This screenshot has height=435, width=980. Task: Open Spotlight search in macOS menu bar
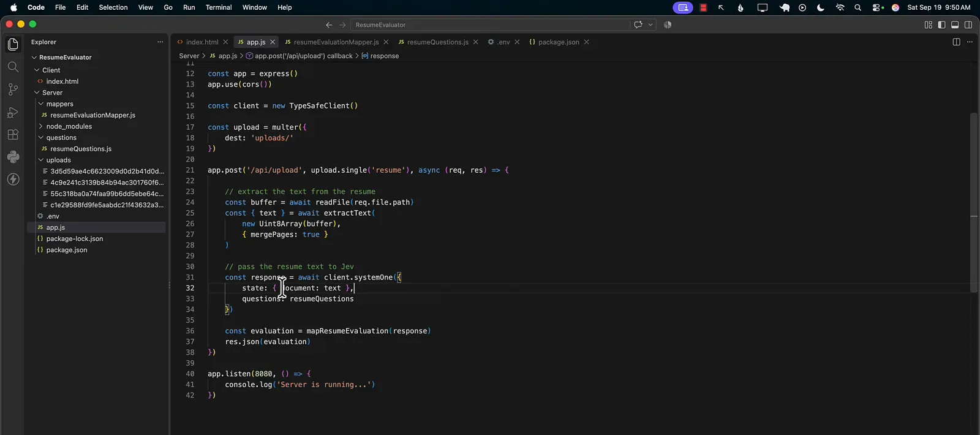pyautogui.click(x=858, y=7)
